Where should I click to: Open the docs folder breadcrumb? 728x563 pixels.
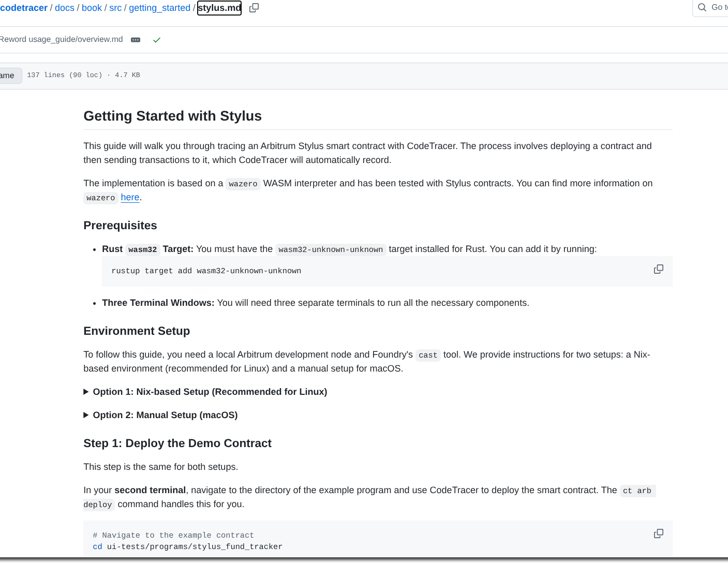pyautogui.click(x=65, y=8)
